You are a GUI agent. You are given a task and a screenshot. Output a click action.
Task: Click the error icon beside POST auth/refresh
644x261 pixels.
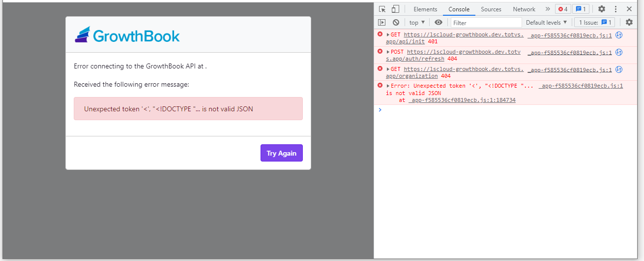(x=380, y=51)
